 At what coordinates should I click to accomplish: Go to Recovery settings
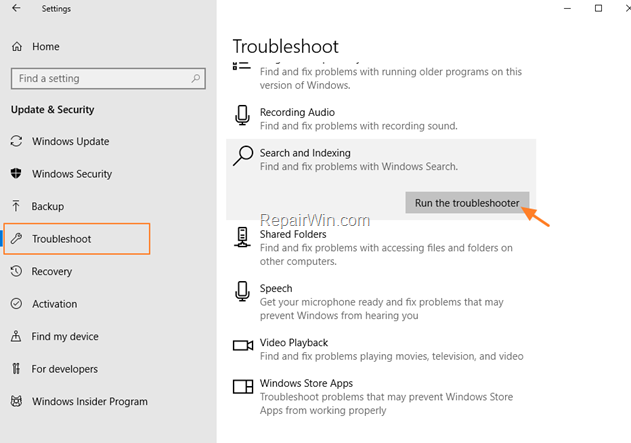pyautogui.click(x=52, y=272)
